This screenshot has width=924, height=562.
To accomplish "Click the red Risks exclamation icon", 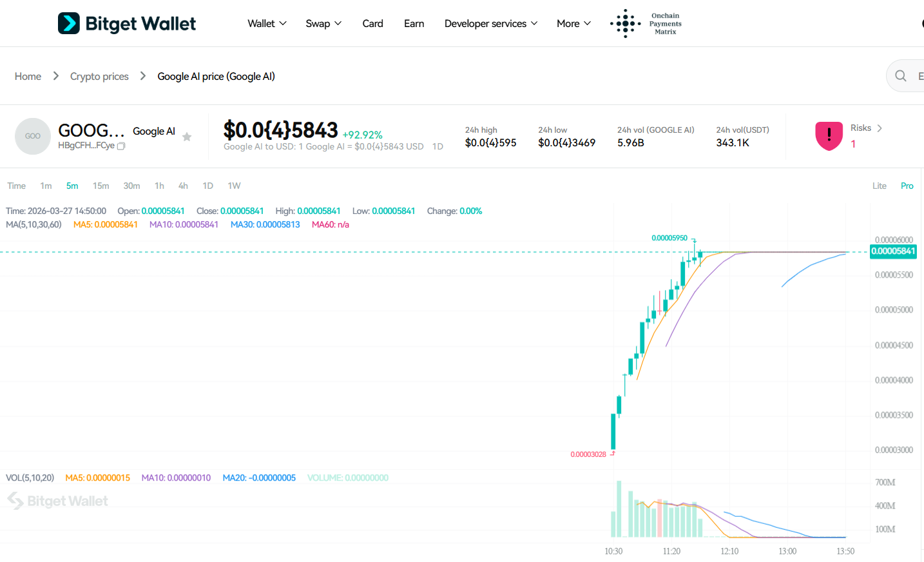I will click(829, 136).
